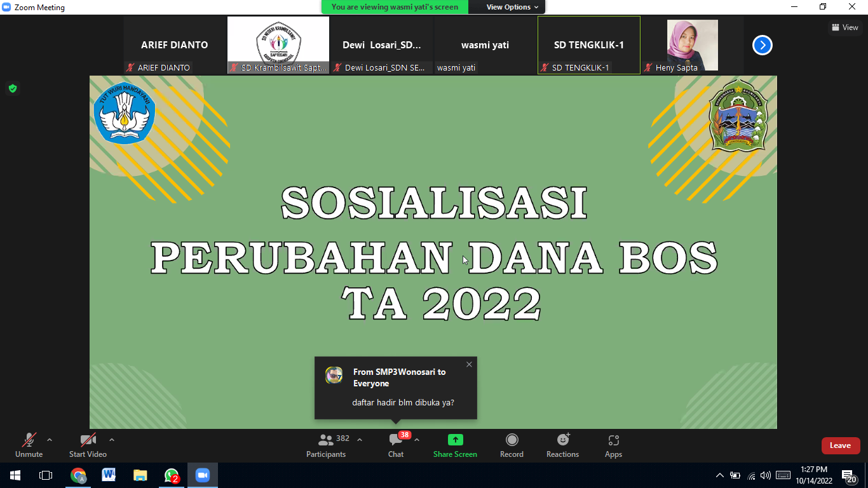Start recording with the Record button
Screen dimensions: 868x488
pos(512,445)
